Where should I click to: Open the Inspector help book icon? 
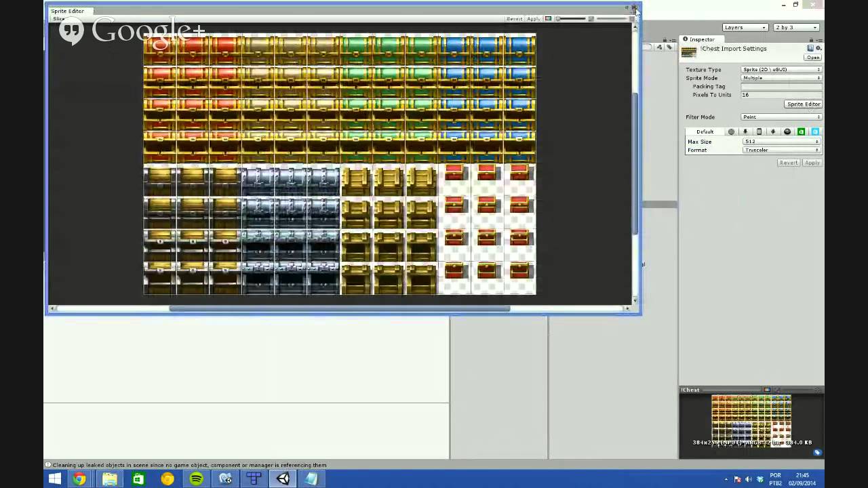(810, 48)
